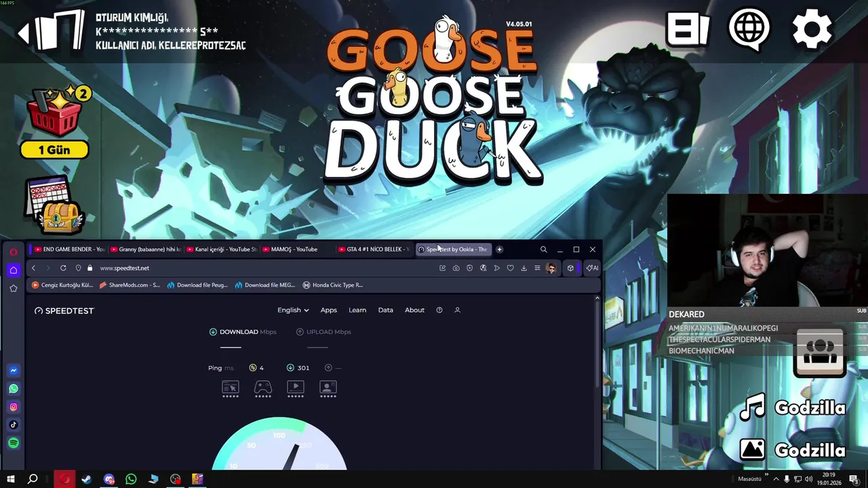This screenshot has height=488, width=868.
Task: Open the Honda Civic Type R bookmark
Action: coord(333,285)
